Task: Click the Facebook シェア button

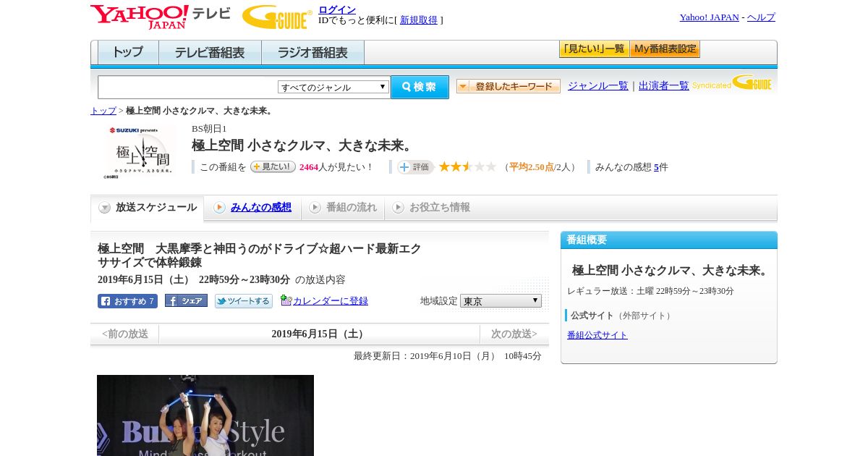Action: (x=186, y=300)
